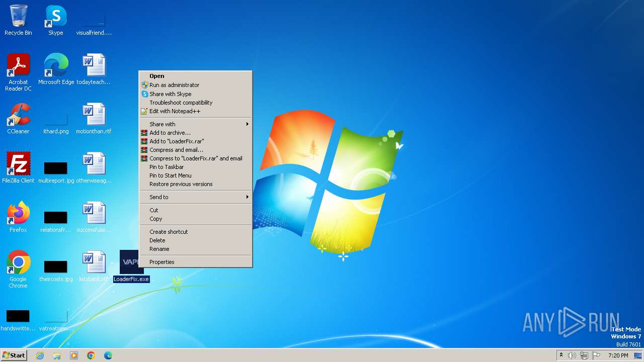Select the FileZilla Client desktop icon
Viewport: 644px width, 362px height.
(x=18, y=168)
